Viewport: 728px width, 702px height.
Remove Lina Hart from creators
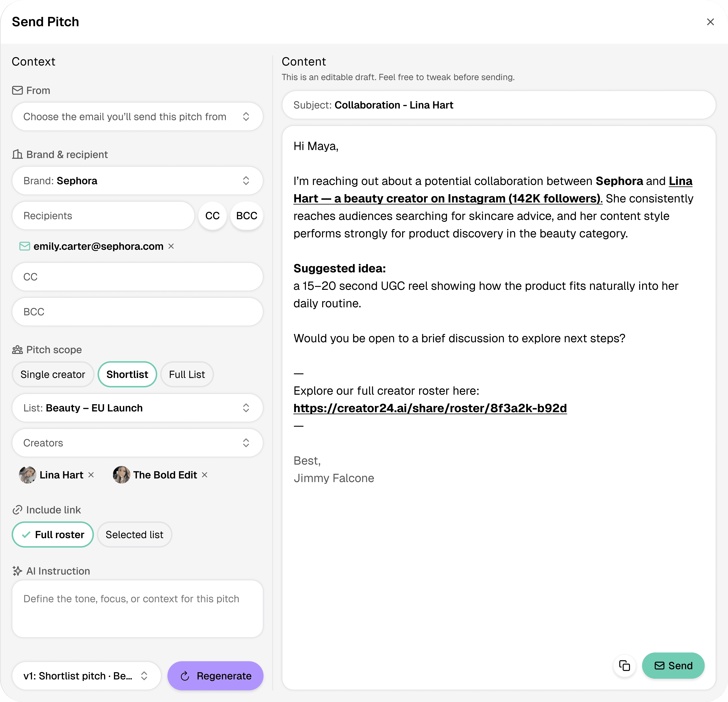(91, 475)
